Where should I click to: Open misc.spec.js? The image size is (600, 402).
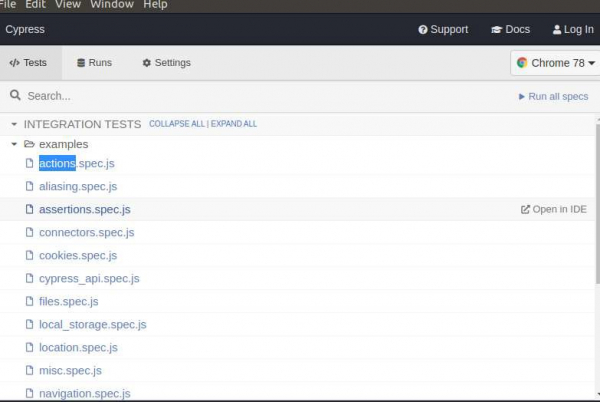(x=70, y=370)
